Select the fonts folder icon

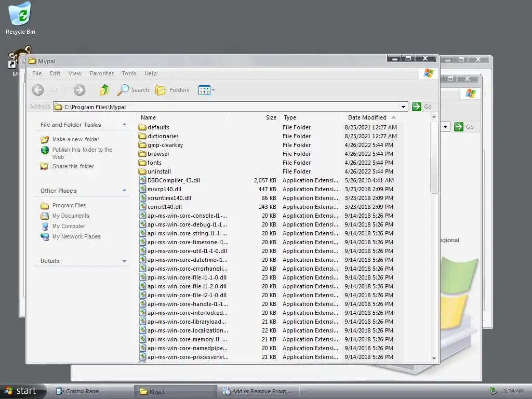click(x=142, y=163)
